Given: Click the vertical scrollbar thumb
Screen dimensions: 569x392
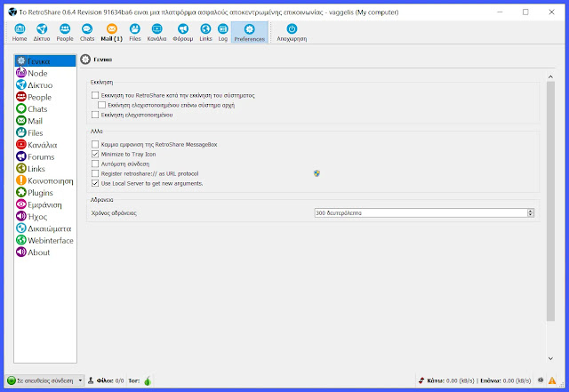Looking at the screenshot, I should pos(550,201).
